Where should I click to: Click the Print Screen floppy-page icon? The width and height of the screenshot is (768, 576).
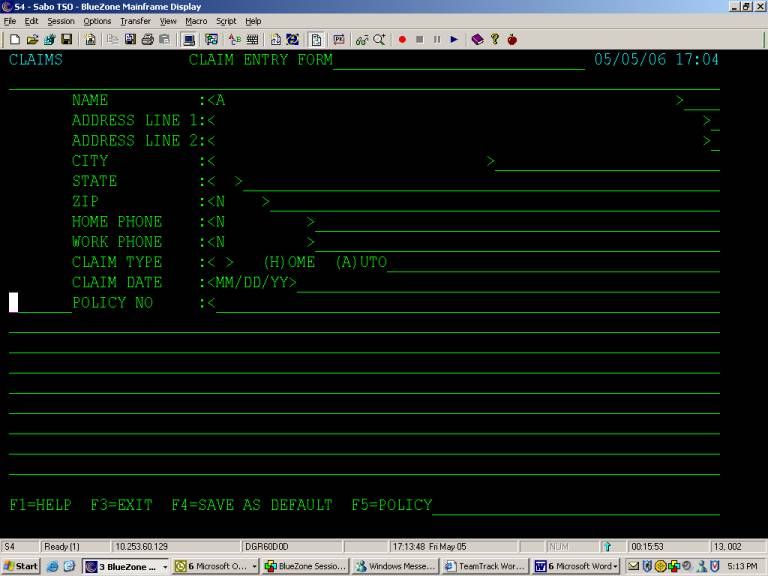tap(130, 40)
